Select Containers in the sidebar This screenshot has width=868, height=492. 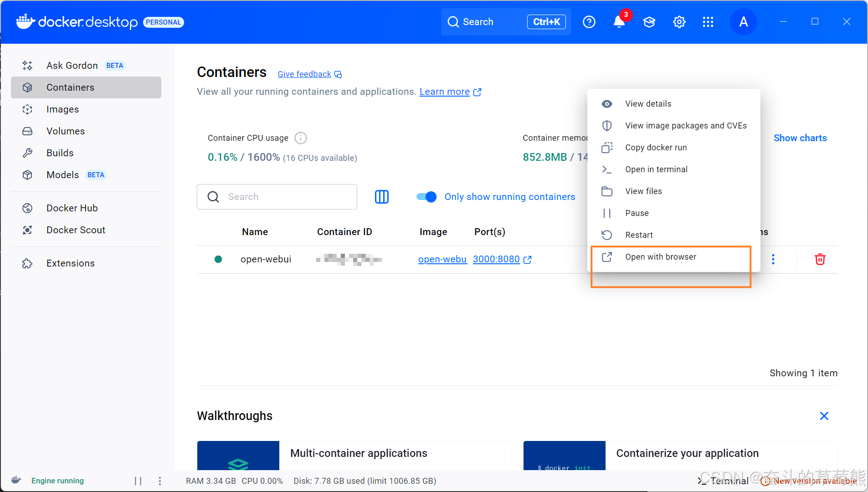click(x=86, y=87)
